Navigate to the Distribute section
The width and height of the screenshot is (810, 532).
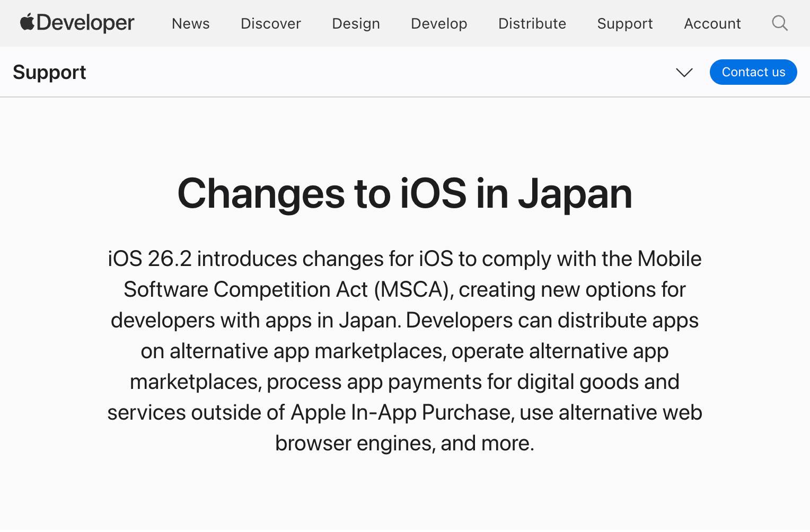click(x=532, y=24)
